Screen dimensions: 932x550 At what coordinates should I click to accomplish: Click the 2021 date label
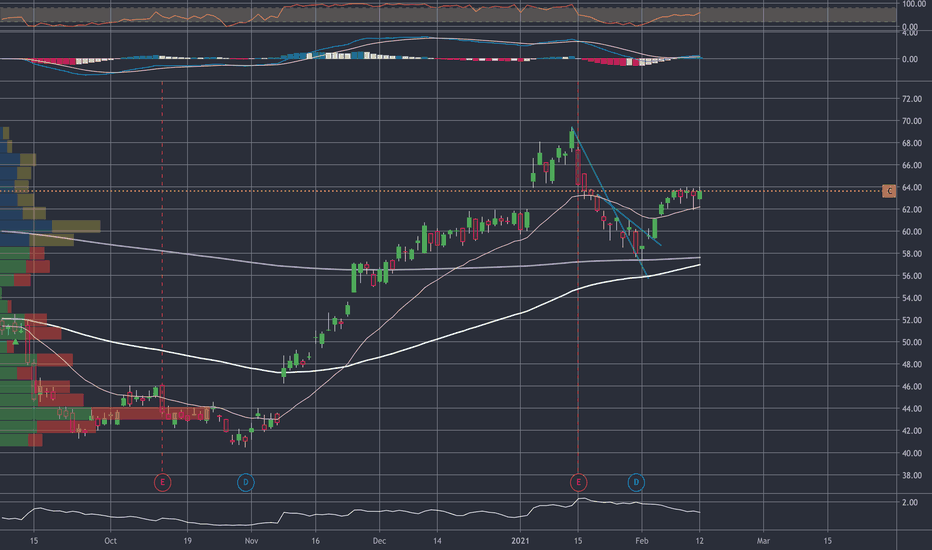click(520, 540)
